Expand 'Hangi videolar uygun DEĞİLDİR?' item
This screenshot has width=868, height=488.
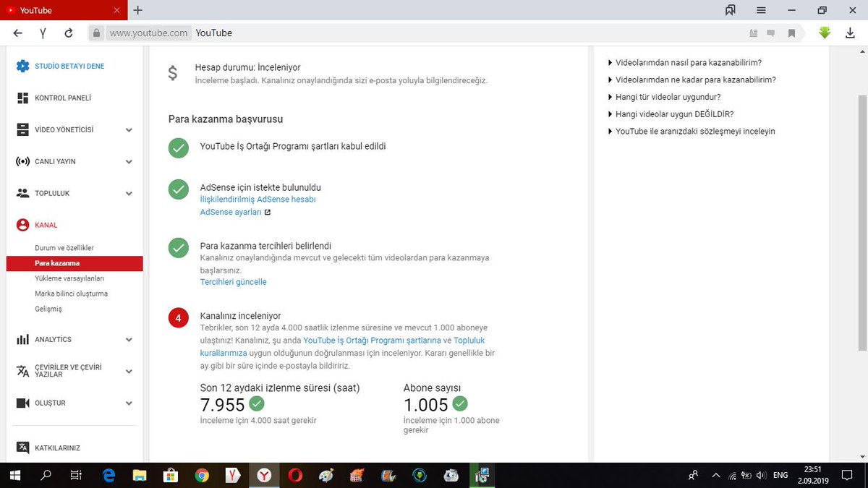pos(671,114)
